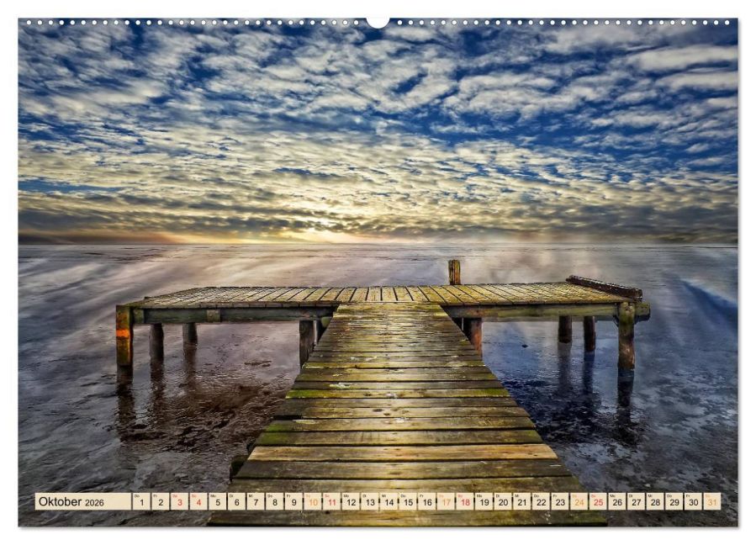Click red day 11 cell
Viewport: 756px width, 545px height.
point(331,502)
